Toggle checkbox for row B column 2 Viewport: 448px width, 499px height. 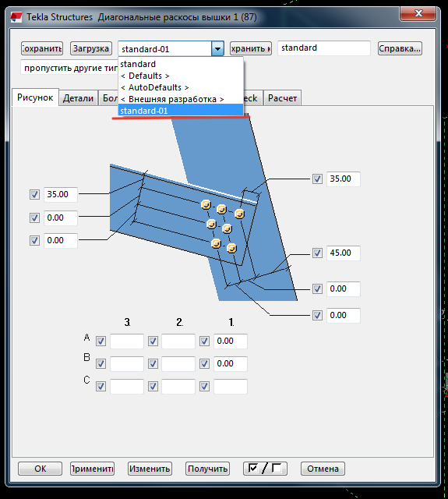point(153,363)
